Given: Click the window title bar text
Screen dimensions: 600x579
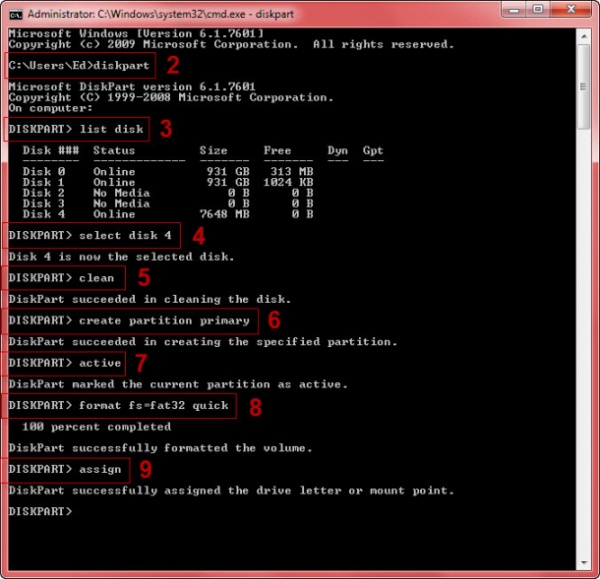Looking at the screenshot, I should [161, 15].
